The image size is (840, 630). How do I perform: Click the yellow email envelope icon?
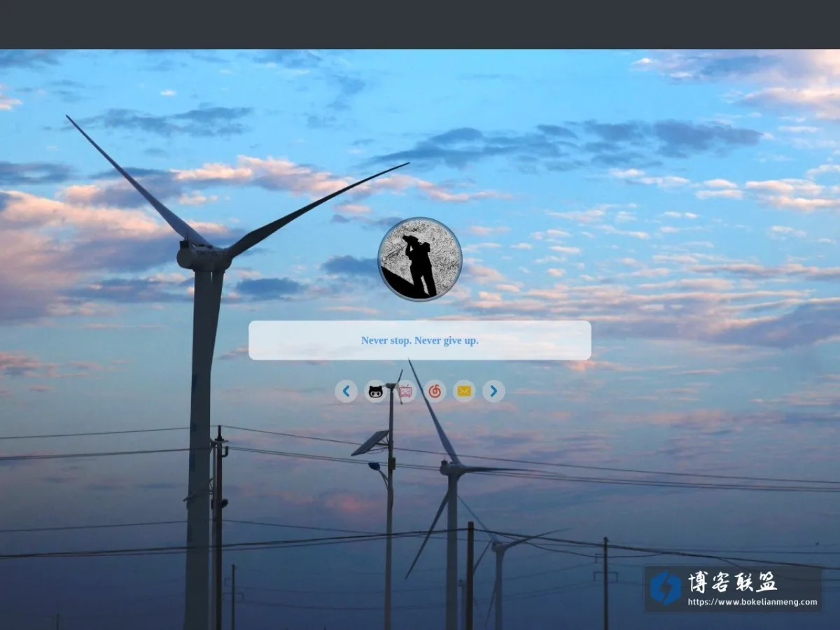[x=464, y=391]
